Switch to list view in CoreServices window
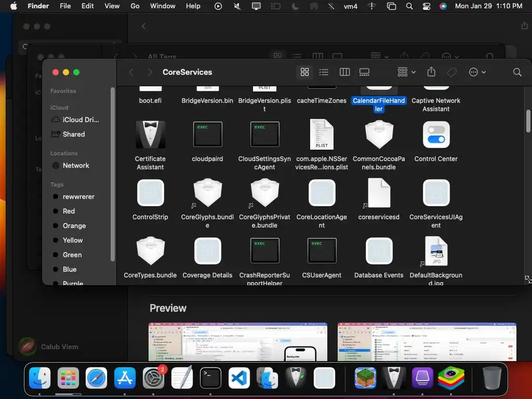The width and height of the screenshot is (532, 399). pyautogui.click(x=324, y=72)
